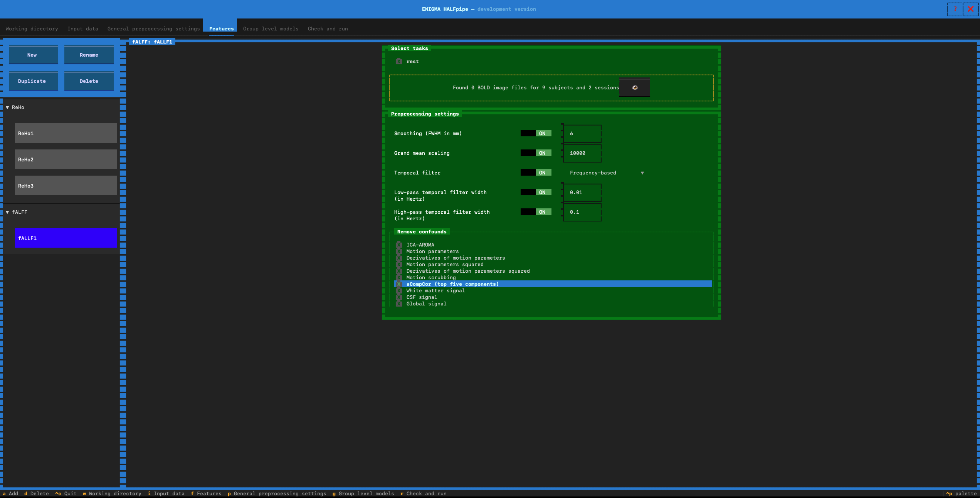Click the Grand mean scaling value field
Viewport: 980px width, 498px height.
click(582, 153)
